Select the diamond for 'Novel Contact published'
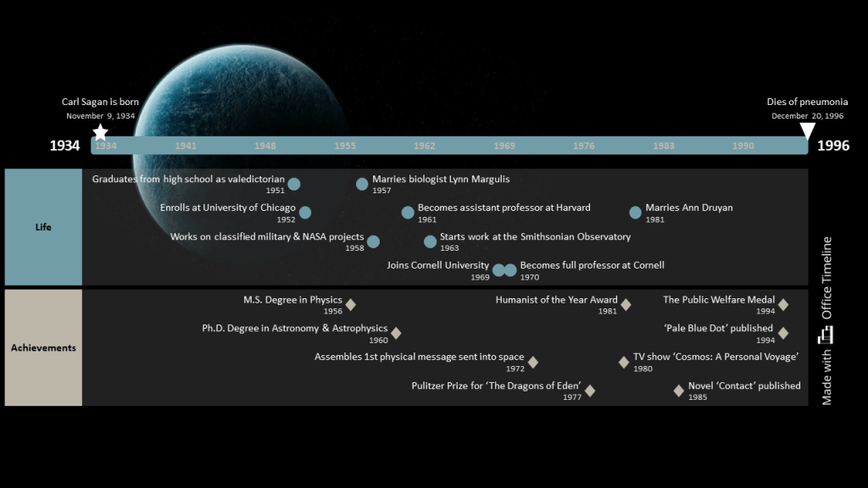The width and height of the screenshot is (868, 488). pyautogui.click(x=678, y=391)
